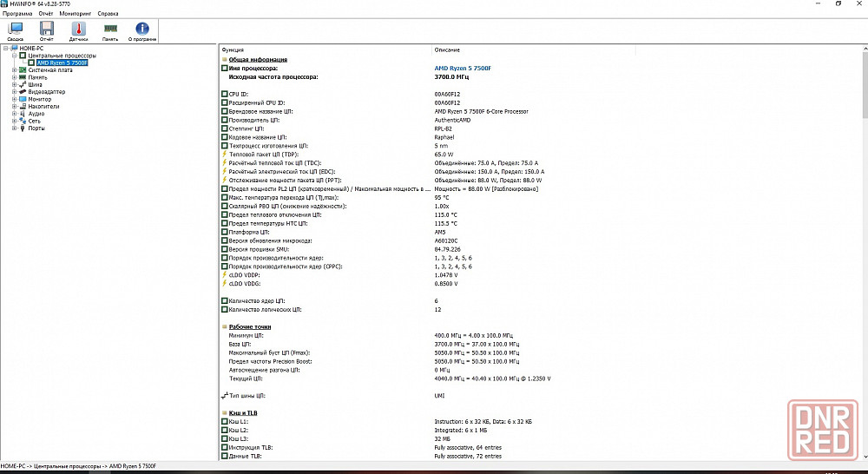
Task: Expand the Порты tree node
Action: pyautogui.click(x=15, y=128)
